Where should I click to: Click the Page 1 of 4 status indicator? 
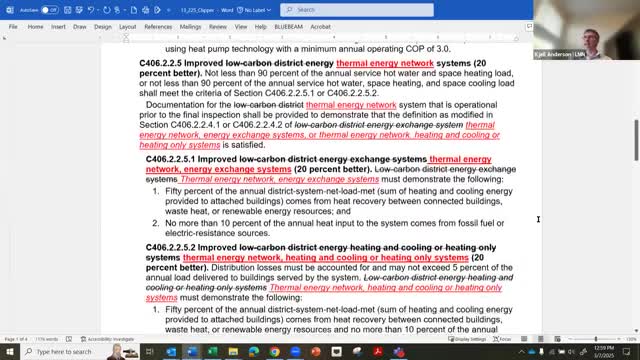(16, 339)
